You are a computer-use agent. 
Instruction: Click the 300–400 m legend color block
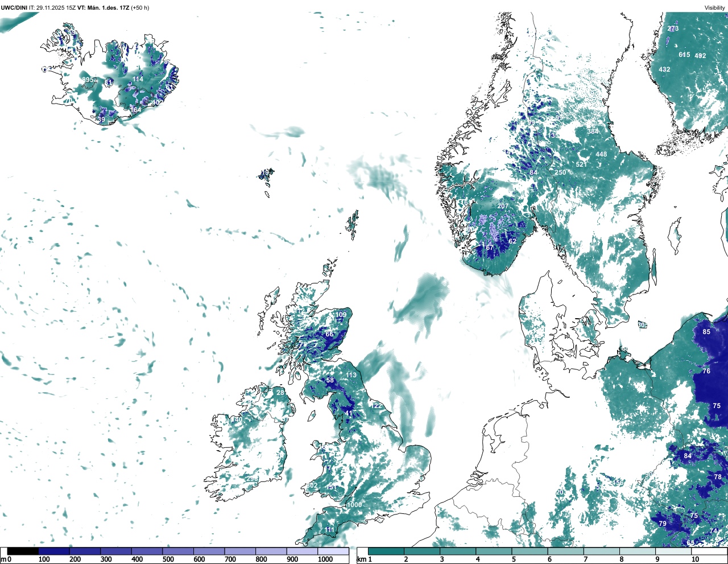[x=116, y=551]
